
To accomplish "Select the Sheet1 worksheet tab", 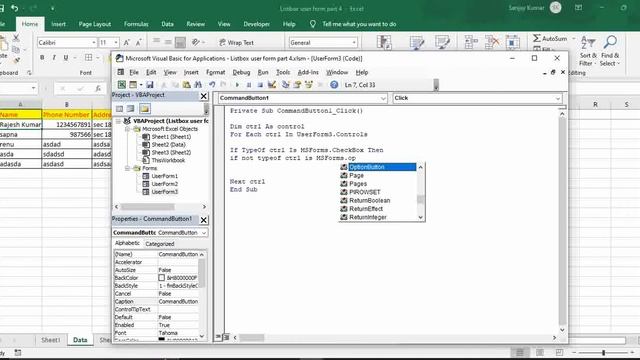I will coord(51,340).
